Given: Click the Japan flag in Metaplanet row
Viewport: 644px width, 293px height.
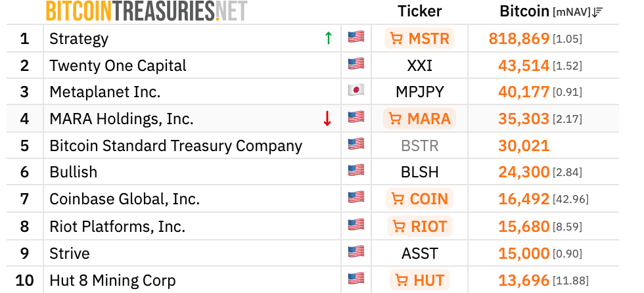Looking at the screenshot, I should (356, 90).
